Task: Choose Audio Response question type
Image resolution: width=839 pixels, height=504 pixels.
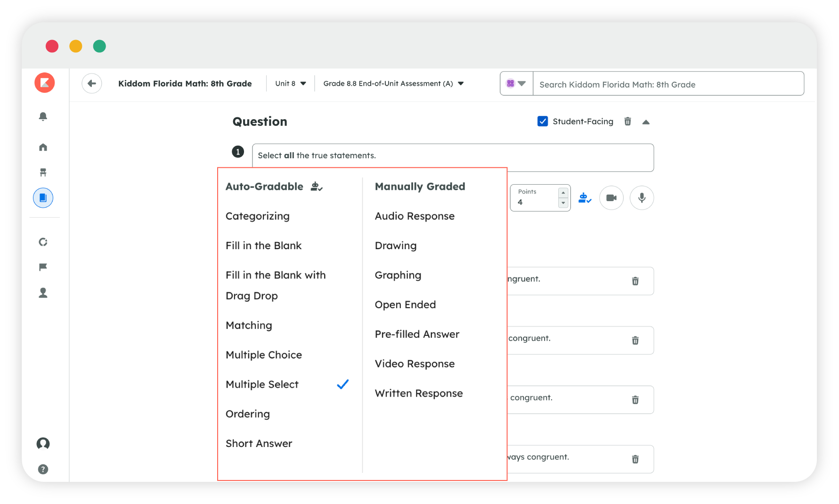Action: [x=415, y=216]
